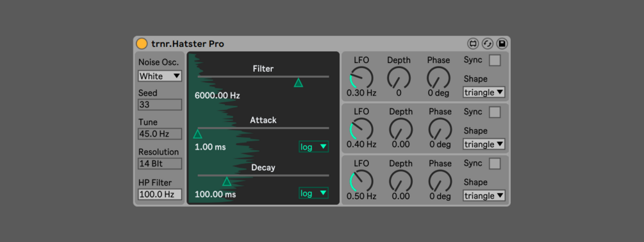
Task: Click the Depth knob in the 0.40 Hz LFO row
Action: [400, 129]
